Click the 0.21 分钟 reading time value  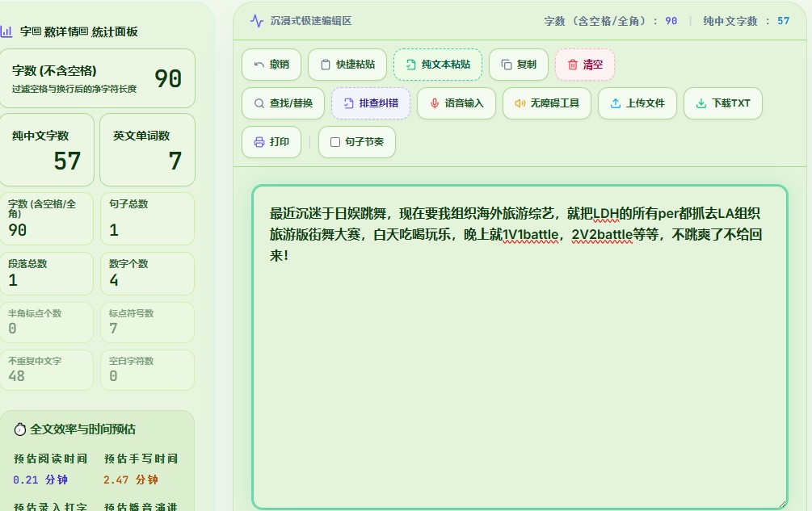pyautogui.click(x=40, y=480)
